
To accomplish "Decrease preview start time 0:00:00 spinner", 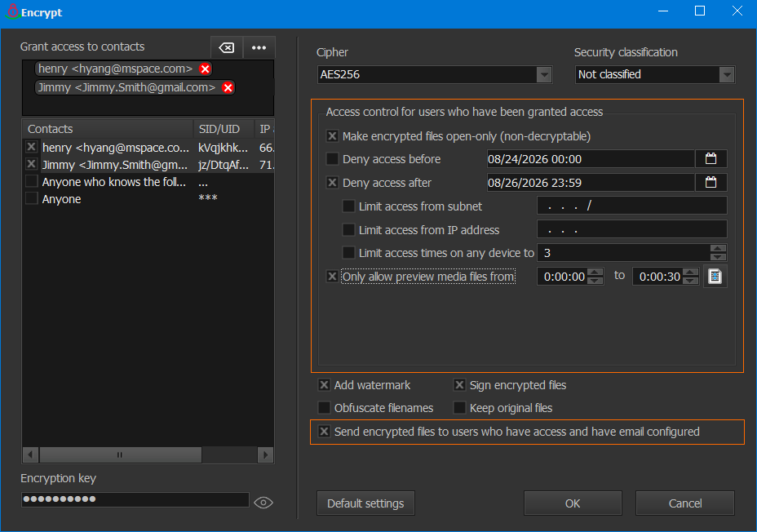I will coord(595,281).
